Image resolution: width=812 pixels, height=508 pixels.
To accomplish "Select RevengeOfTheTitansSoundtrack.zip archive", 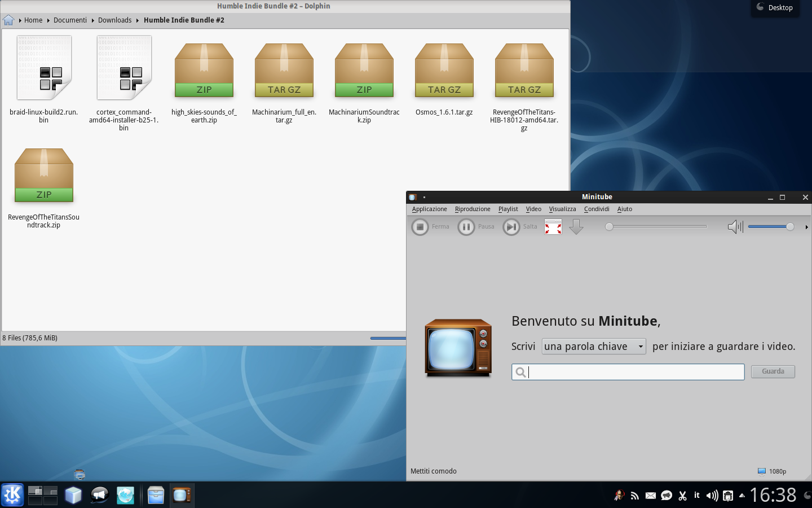I will click(x=44, y=187).
